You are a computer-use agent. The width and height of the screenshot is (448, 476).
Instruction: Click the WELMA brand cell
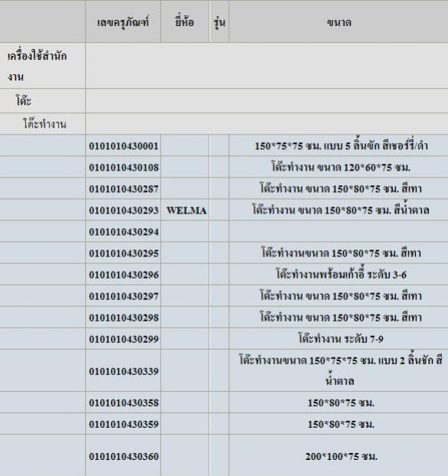[187, 210]
